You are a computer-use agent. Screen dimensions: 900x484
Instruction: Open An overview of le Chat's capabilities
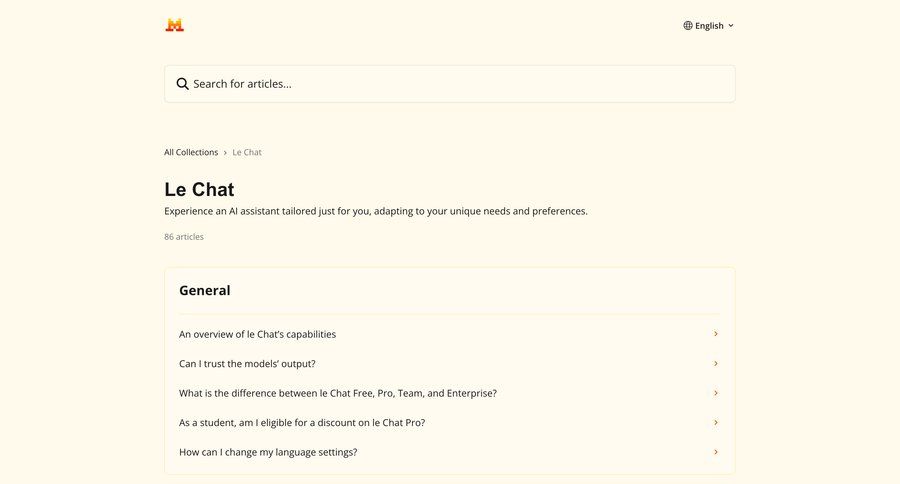click(258, 334)
